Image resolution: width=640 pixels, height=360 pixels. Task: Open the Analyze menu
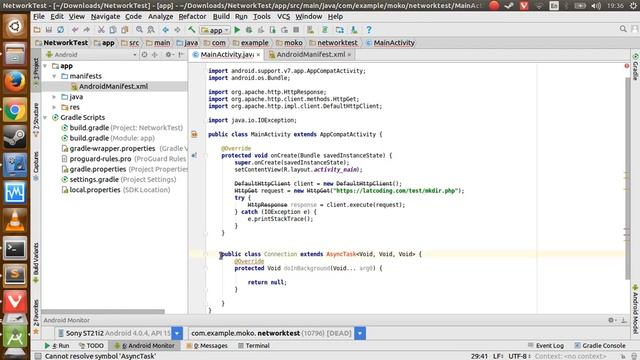click(x=160, y=16)
